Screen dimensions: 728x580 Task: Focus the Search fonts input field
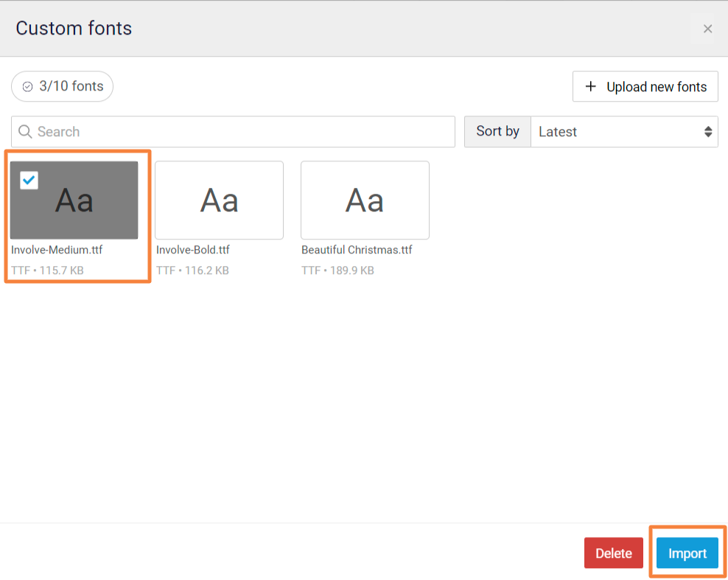pyautogui.click(x=243, y=132)
